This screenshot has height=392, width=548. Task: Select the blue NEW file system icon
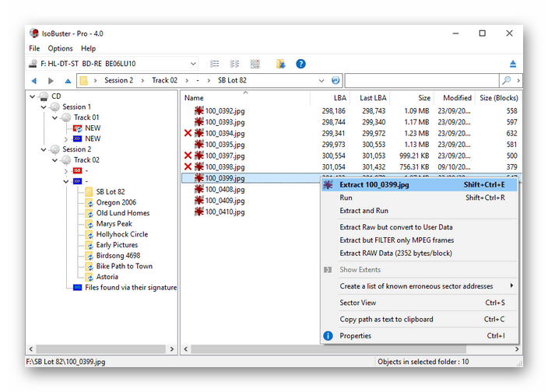(77, 138)
